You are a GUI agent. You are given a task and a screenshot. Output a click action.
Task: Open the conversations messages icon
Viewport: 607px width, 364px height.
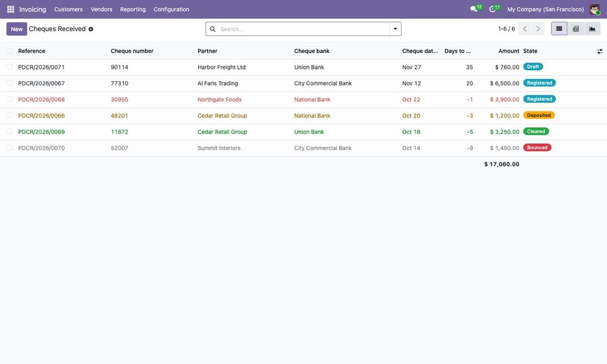pyautogui.click(x=474, y=9)
